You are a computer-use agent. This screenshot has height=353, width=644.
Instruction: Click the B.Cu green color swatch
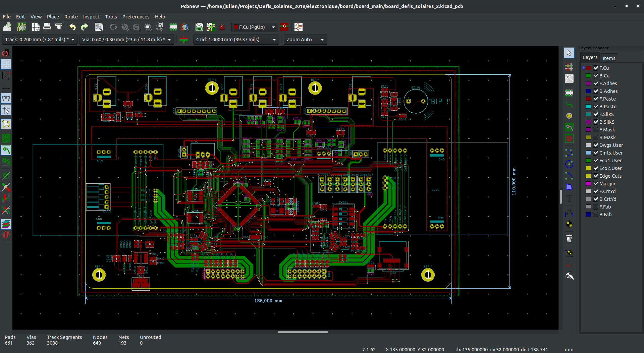588,76
